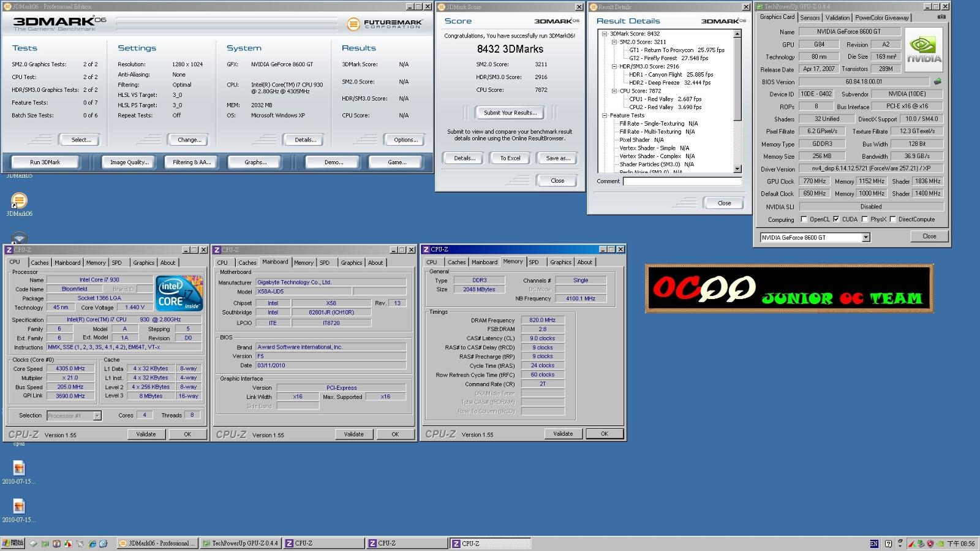Click the Intel Core i7 logo in CPU-Z

179,294
